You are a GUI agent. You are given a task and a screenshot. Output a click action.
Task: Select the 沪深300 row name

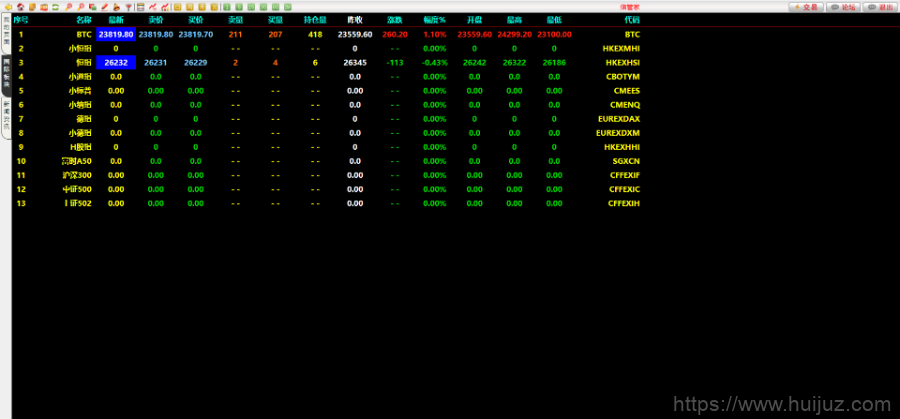(x=77, y=175)
